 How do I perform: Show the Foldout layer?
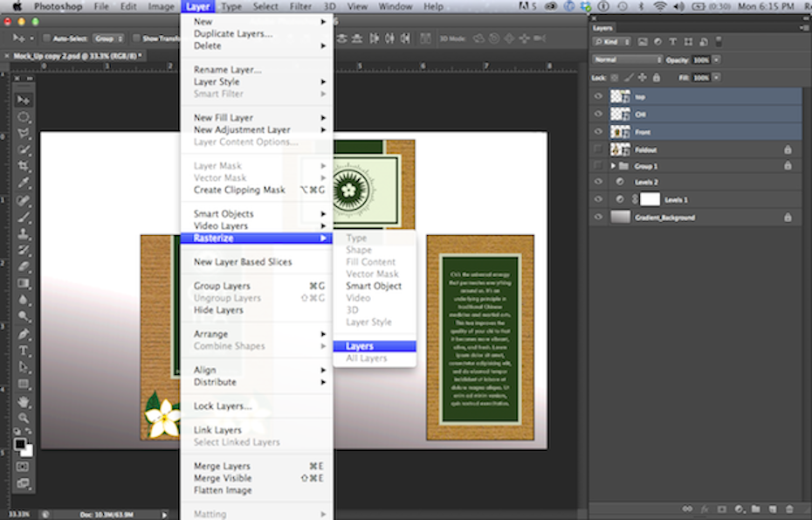click(x=598, y=149)
